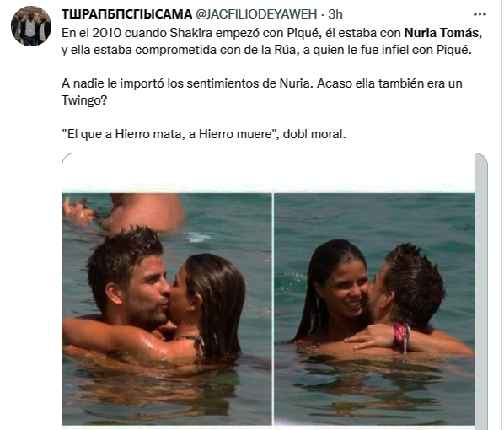
Task: Open the tweet's three-dot more options menu
Action: click(480, 14)
